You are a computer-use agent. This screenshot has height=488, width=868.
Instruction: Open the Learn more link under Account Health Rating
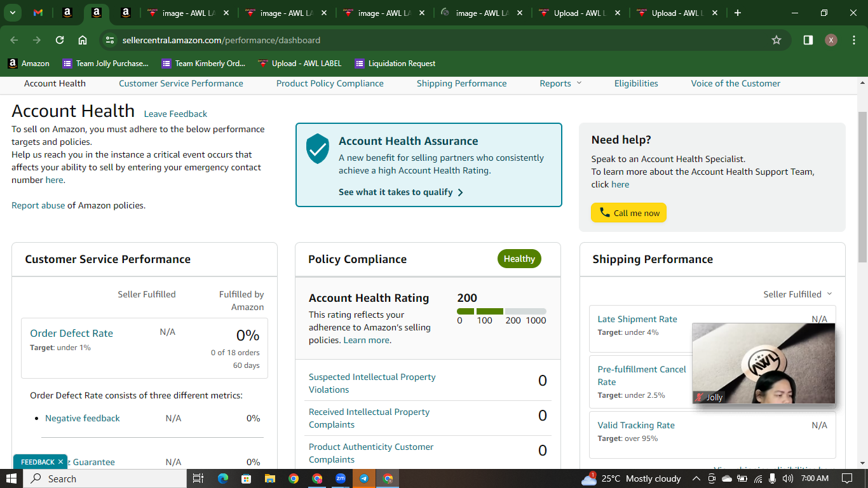(367, 340)
